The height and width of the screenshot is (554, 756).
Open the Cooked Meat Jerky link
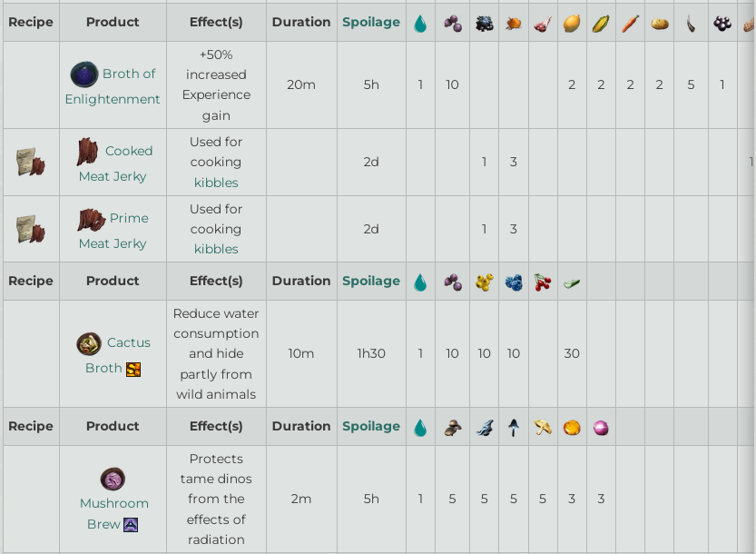pyautogui.click(x=113, y=163)
